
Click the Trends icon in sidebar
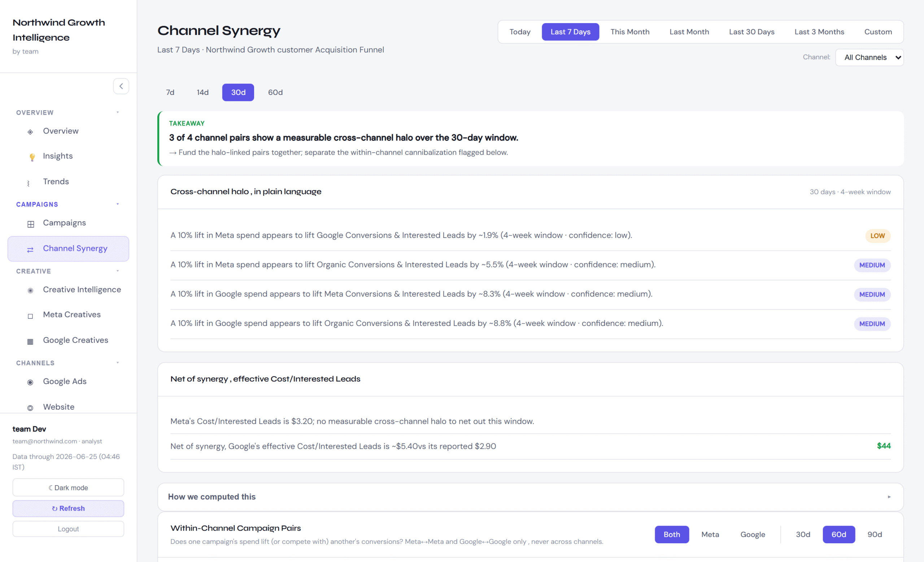click(x=29, y=183)
